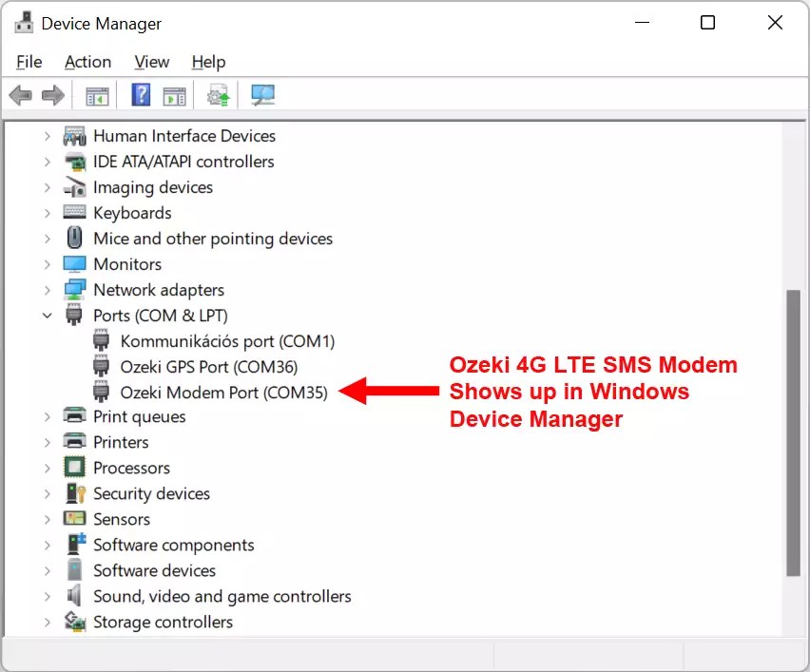Open the File menu
The width and height of the screenshot is (810, 672).
[29, 62]
